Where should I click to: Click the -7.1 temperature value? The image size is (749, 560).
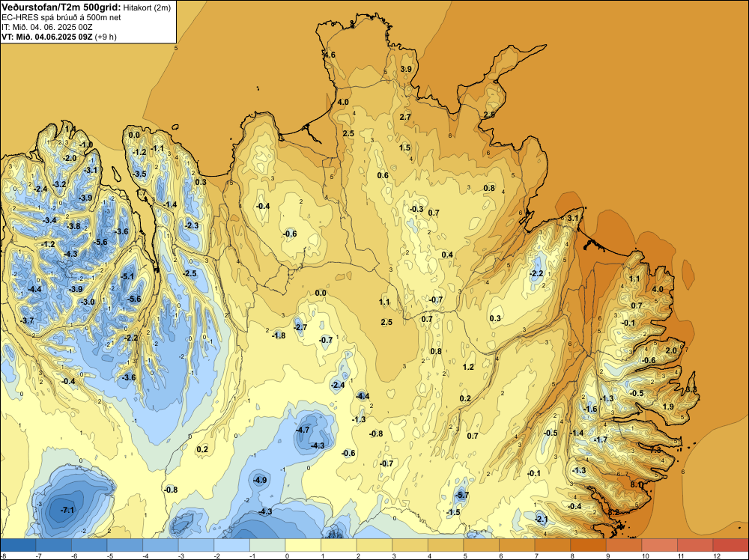tap(68, 510)
